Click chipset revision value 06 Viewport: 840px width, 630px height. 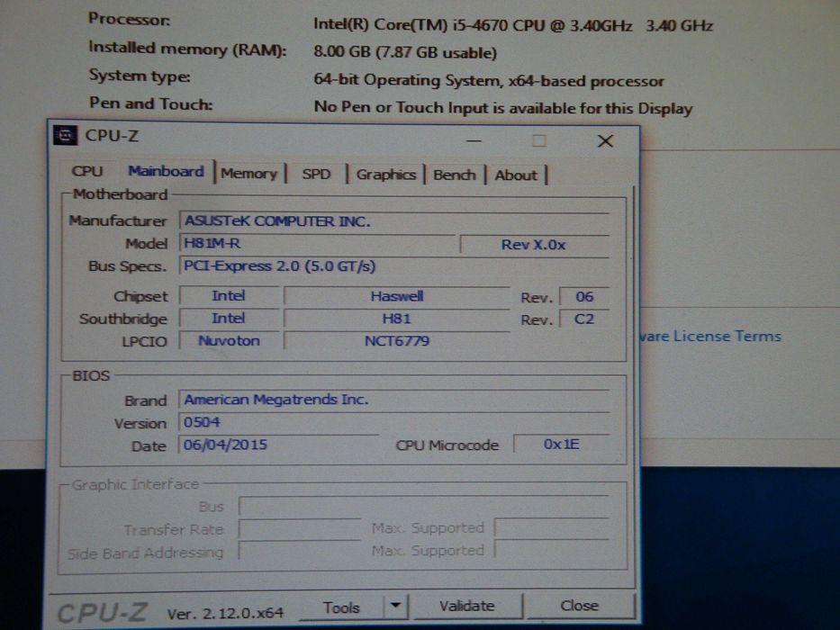click(584, 297)
